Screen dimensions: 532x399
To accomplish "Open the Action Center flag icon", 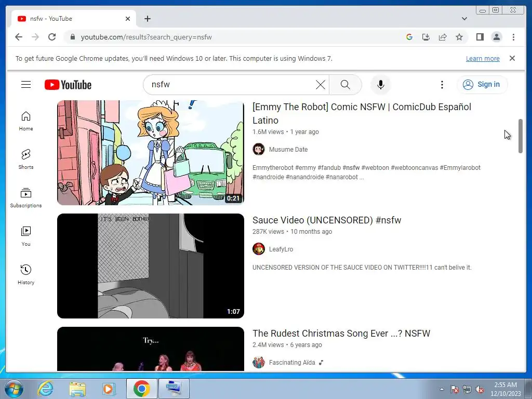I will point(454,389).
